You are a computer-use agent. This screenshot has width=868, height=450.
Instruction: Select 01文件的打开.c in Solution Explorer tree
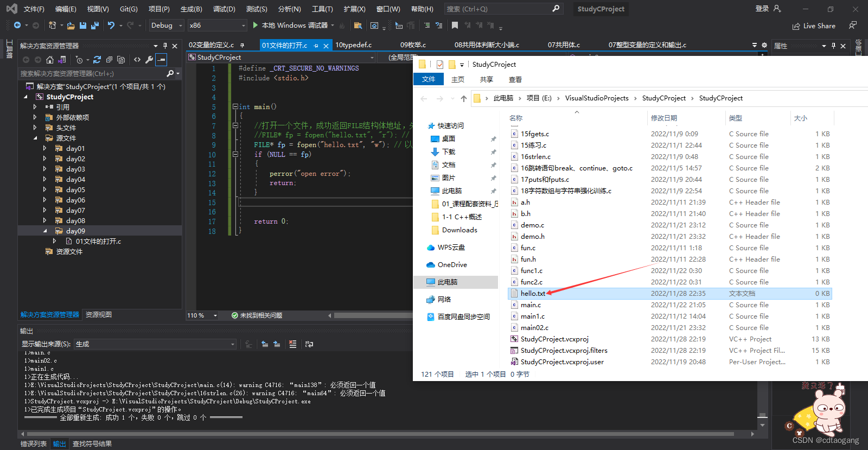tap(98, 242)
